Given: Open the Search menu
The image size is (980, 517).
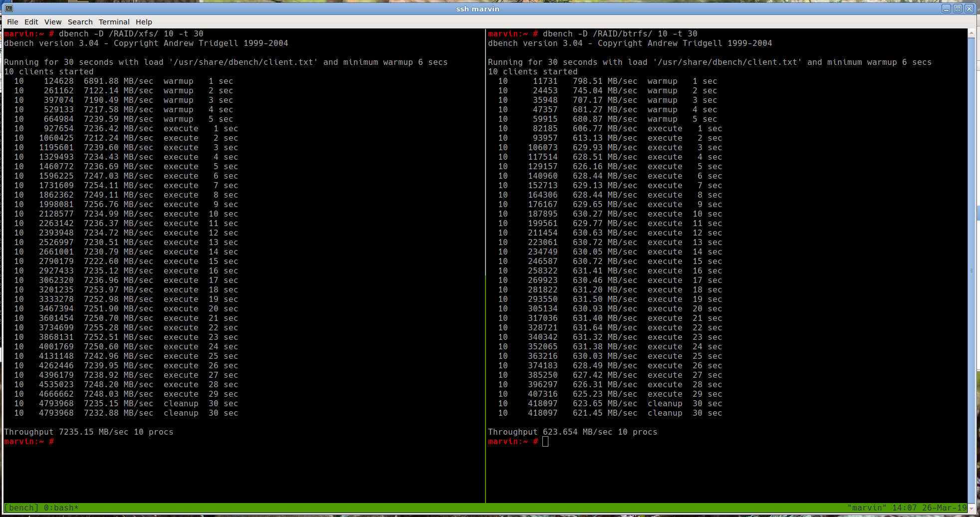Looking at the screenshot, I should click(80, 22).
